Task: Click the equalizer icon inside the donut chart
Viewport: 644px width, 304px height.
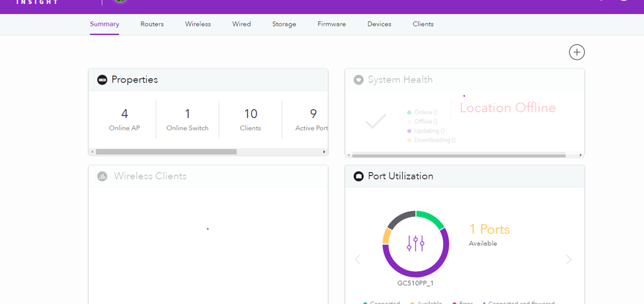Action: click(x=416, y=243)
